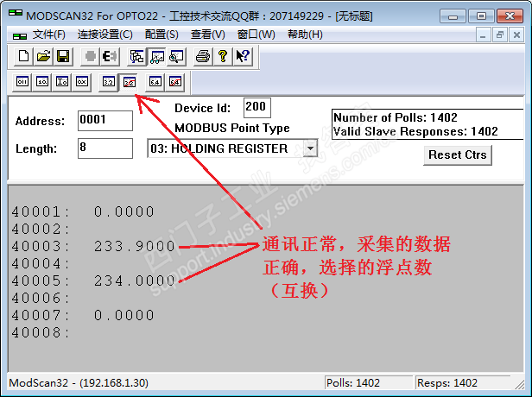Open the 配置(S) menu
The width and height of the screenshot is (532, 397).
tap(161, 35)
